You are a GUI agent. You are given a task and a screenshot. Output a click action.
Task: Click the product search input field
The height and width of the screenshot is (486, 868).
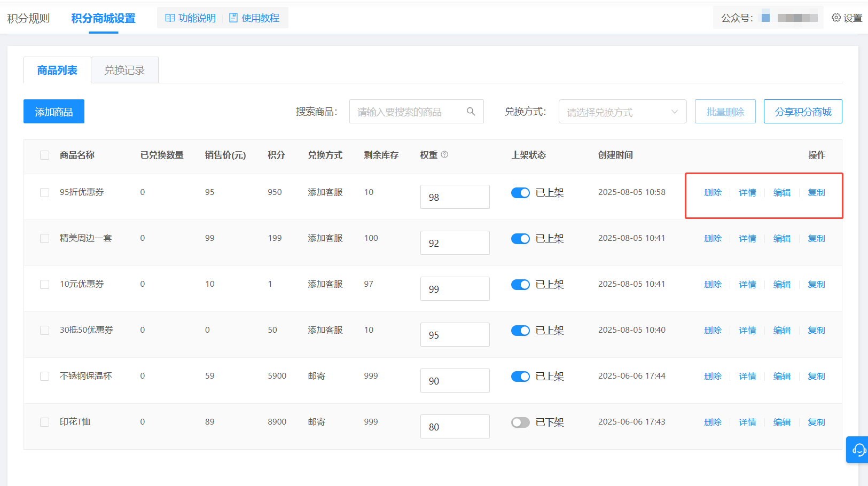pyautogui.click(x=416, y=112)
